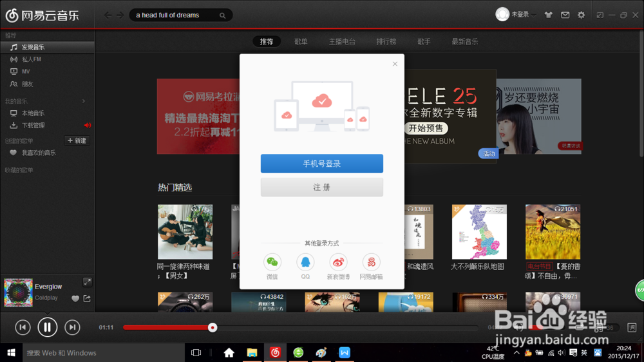644x362 pixels.
Task: Switch to 歌单 tab
Action: (301, 41)
